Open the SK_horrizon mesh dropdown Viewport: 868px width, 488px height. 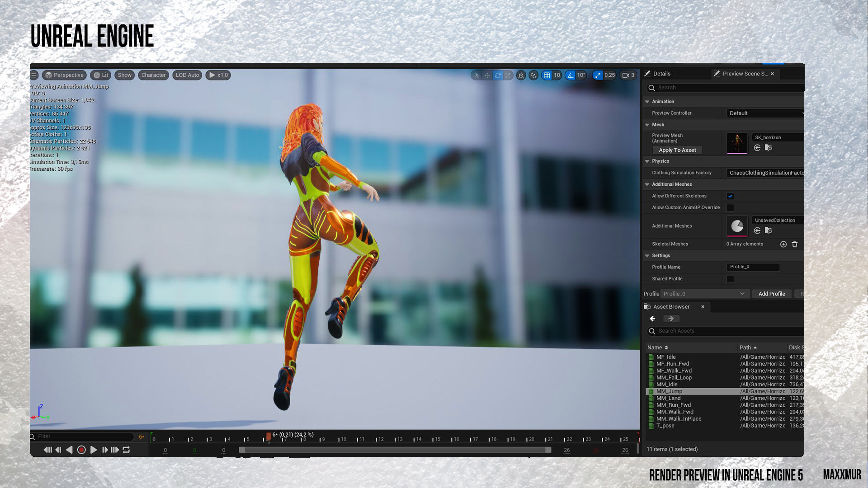click(778, 137)
